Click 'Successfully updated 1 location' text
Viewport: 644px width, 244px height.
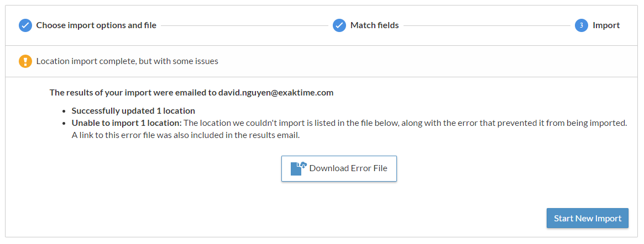133,110
